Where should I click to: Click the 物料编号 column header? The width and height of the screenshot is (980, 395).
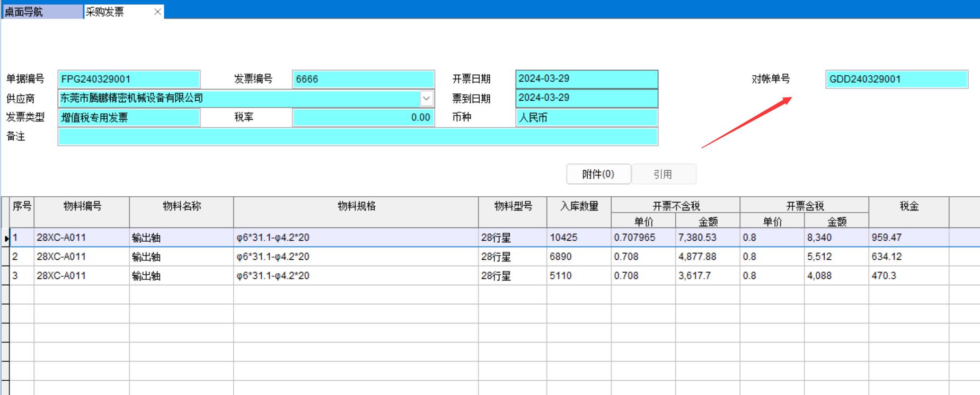point(82,207)
